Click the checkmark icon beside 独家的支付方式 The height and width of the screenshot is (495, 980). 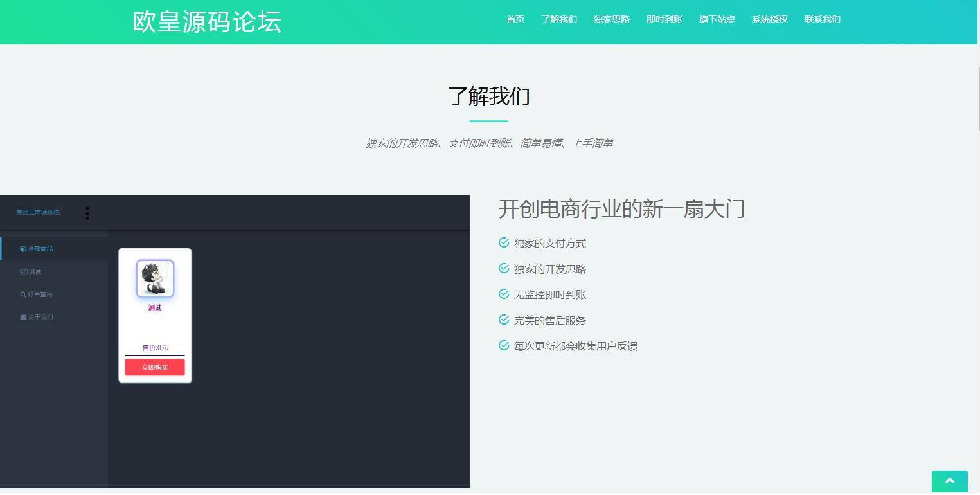coord(503,242)
